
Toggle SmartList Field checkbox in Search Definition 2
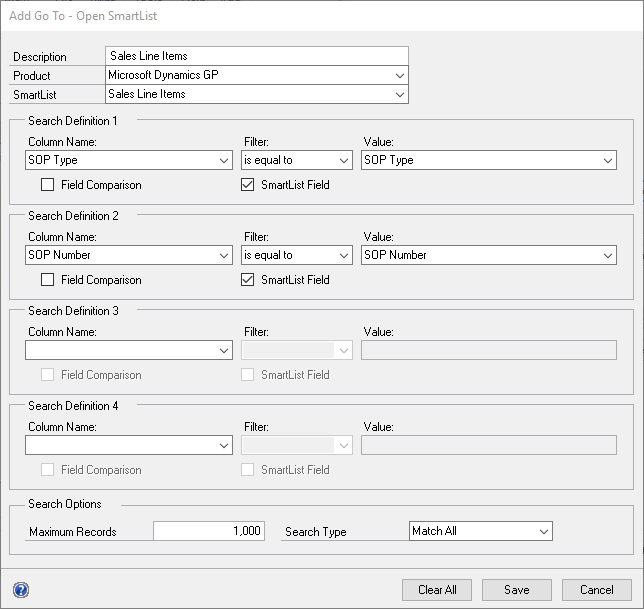pyautogui.click(x=247, y=280)
